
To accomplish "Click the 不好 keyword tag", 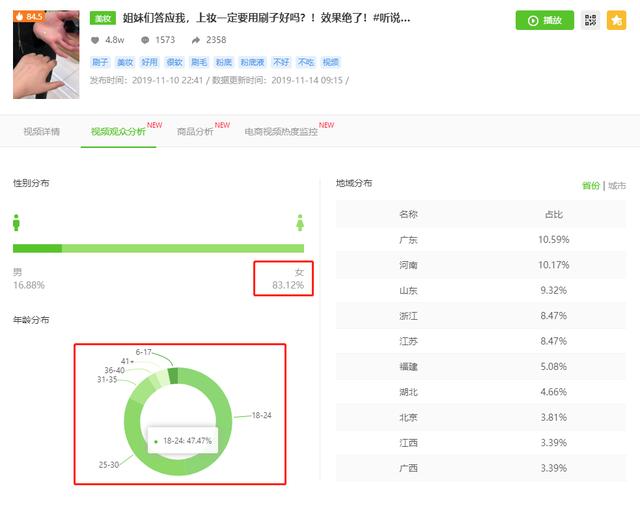I will point(281,62).
